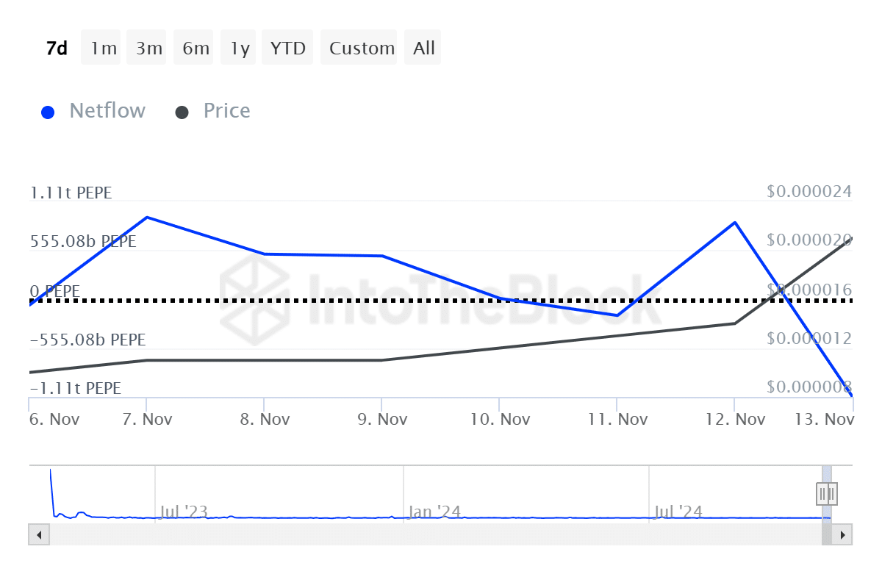
Task: Toggle the Netflow series visibility
Action: click(x=107, y=110)
